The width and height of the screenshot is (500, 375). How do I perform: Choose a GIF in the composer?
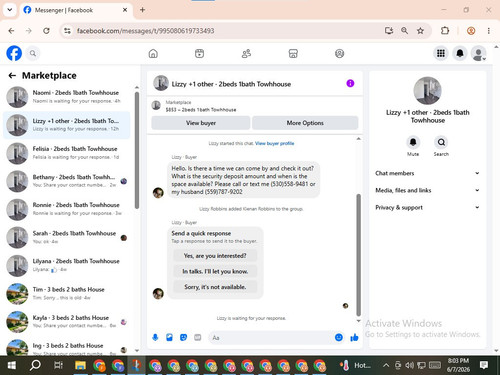[x=198, y=338]
